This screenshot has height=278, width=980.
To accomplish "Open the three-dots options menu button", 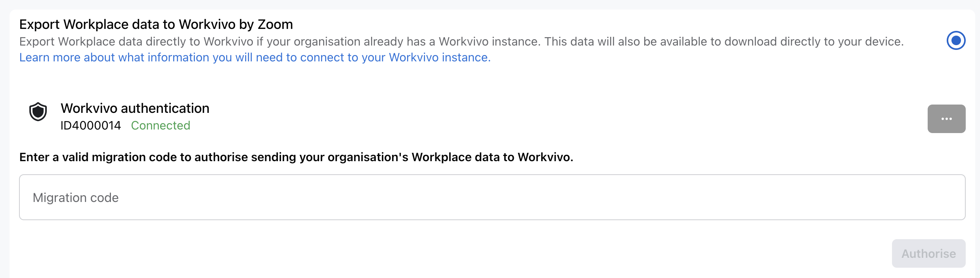I will point(946,119).
